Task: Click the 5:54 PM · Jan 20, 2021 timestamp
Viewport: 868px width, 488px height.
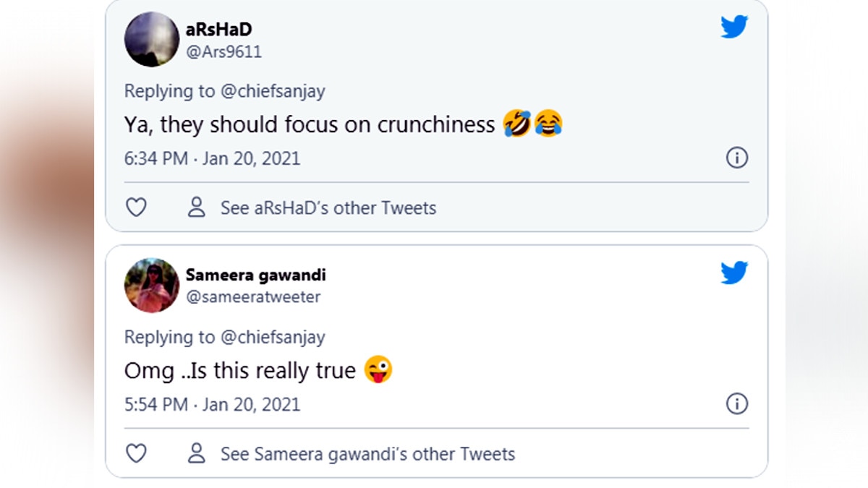Action: (212, 404)
